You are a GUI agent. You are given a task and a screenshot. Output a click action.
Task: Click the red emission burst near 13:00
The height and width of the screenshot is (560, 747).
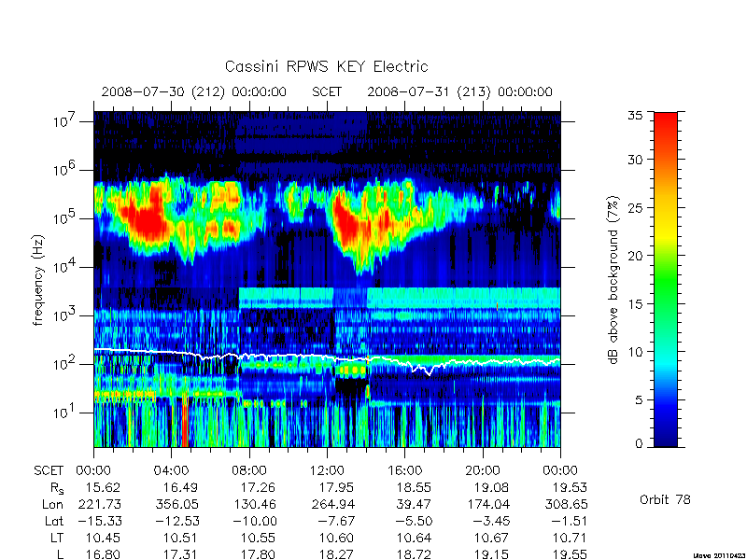coord(346,224)
